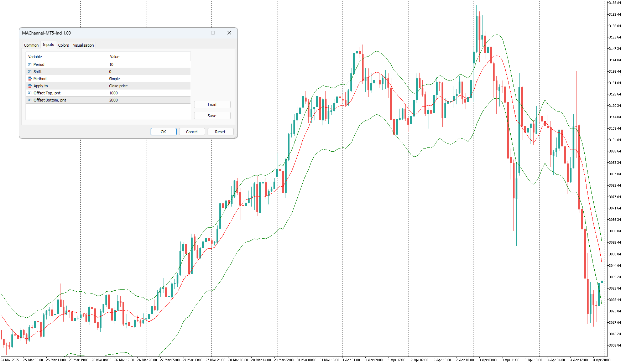Select the Period value field showing 10
Image resolution: width=626 pixels, height=364 pixels.
[149, 64]
